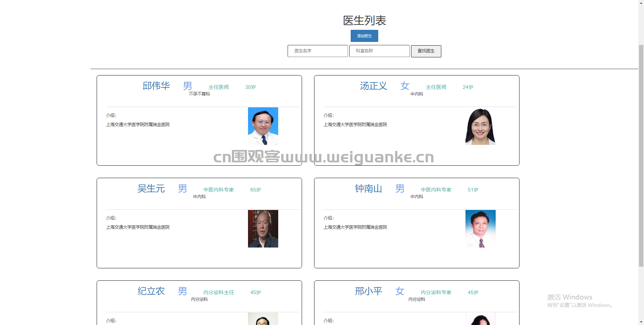Click gender 女 in 汤正义 card
Image resolution: width=644 pixels, height=325 pixels.
point(405,86)
